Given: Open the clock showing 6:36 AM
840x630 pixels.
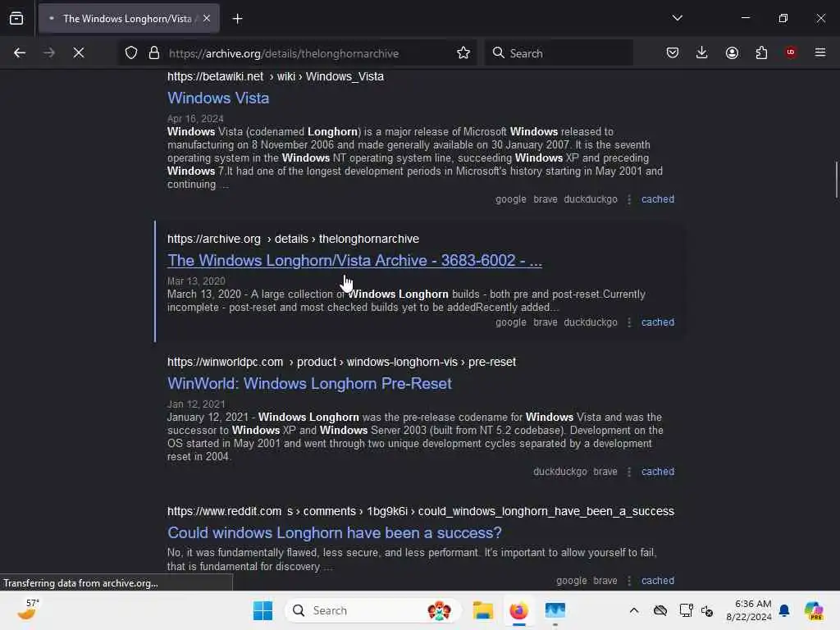Looking at the screenshot, I should click(748, 610).
